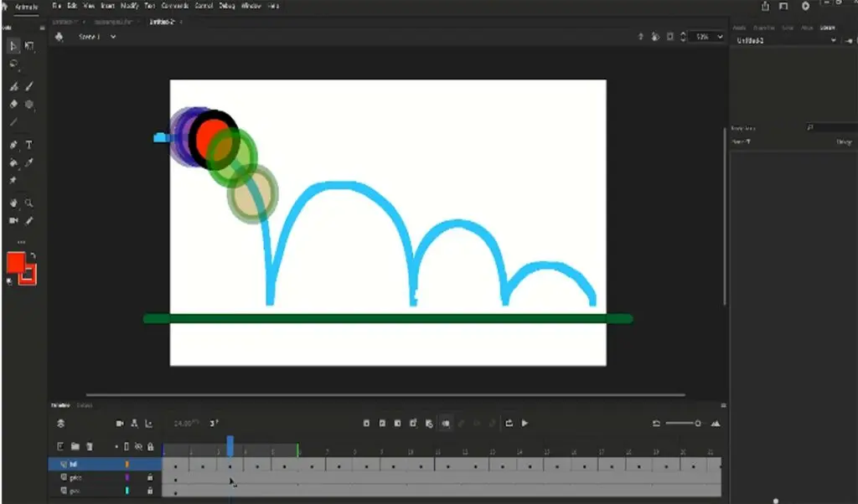Click the timeline layers view icon
This screenshot has height=504, width=858.
(60, 424)
